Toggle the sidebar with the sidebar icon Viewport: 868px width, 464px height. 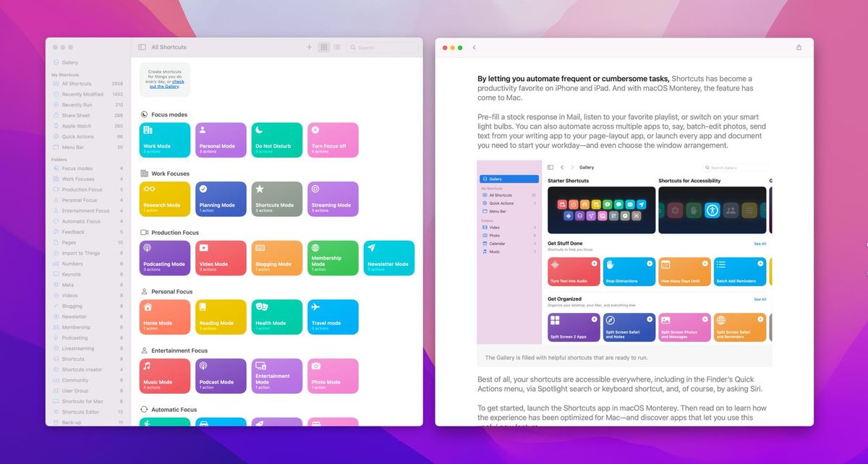[142, 46]
